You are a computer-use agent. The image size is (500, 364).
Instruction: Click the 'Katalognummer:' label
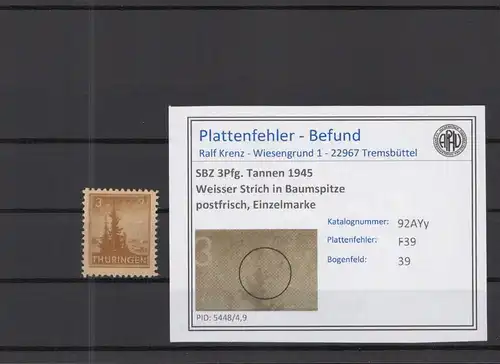pos(358,222)
